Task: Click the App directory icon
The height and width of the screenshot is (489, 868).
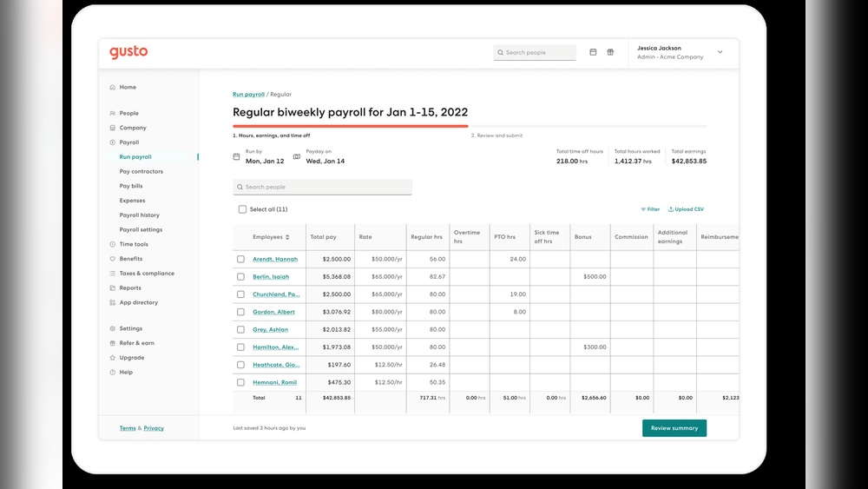Action: pos(112,302)
